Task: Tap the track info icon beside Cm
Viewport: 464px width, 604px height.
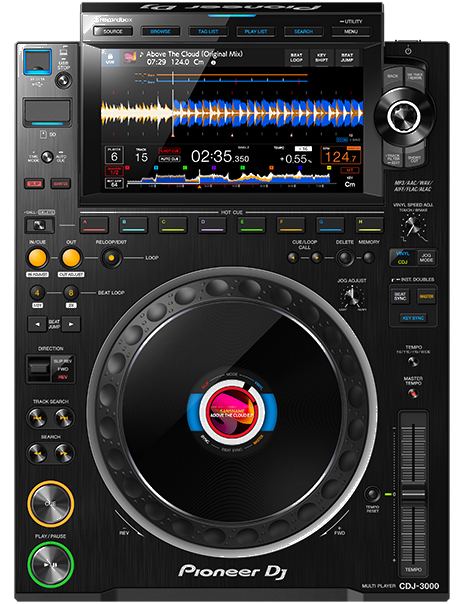Action: click(214, 63)
